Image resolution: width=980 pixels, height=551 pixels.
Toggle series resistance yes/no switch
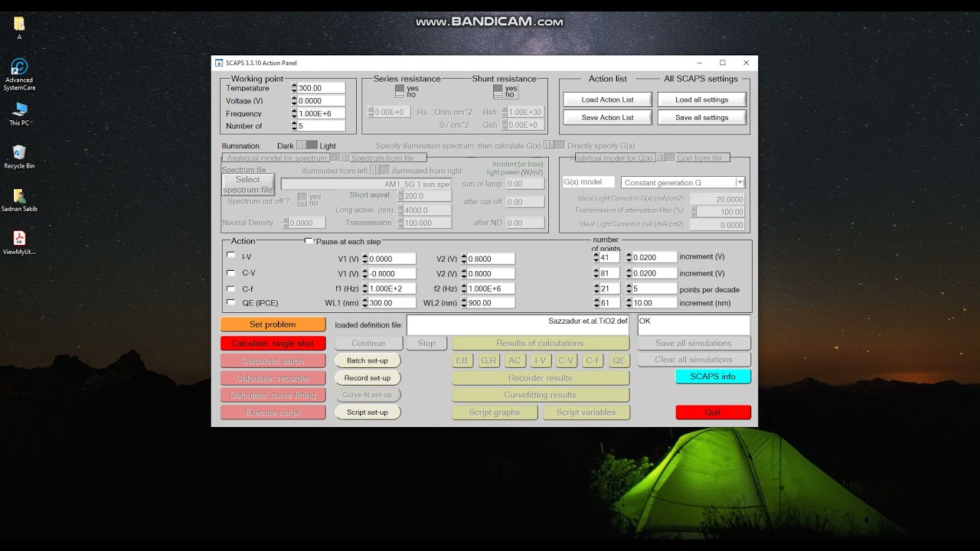point(400,91)
